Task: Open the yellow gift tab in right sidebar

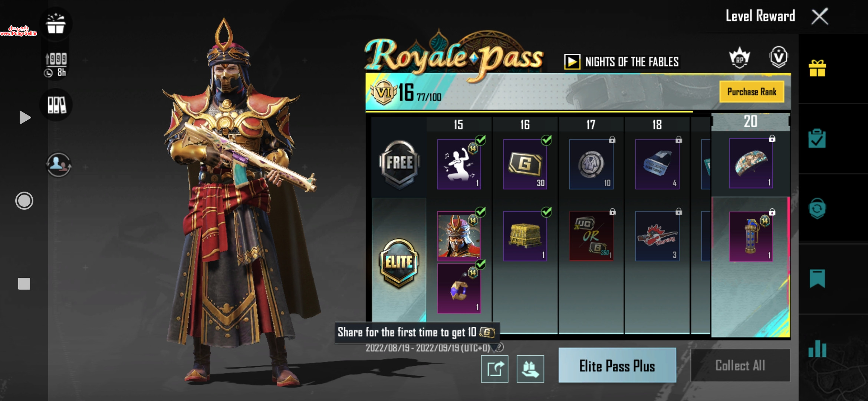Action: point(817,69)
